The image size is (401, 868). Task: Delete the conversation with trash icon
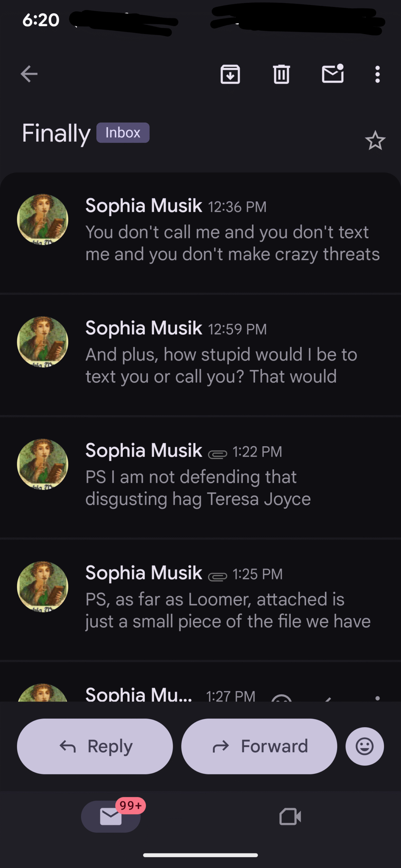click(x=281, y=74)
